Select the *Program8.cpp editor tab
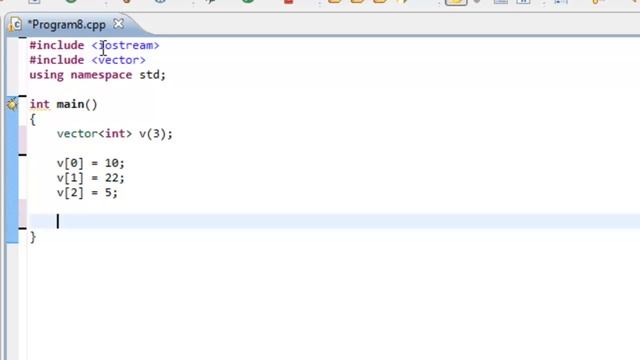 coord(67,24)
